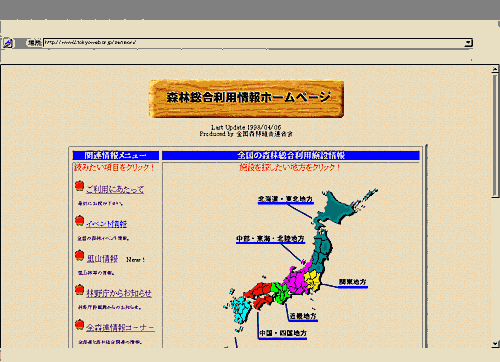Open the address bar dropdown arrow

click(468, 42)
